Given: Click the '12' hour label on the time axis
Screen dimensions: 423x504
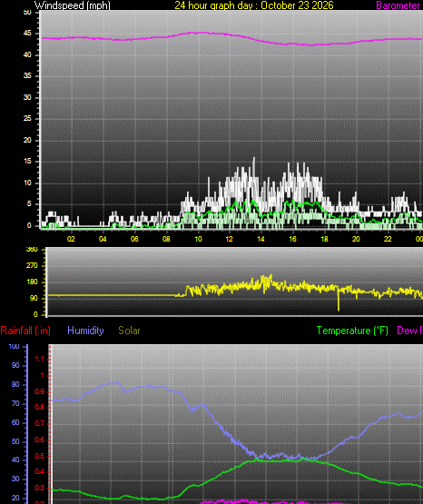Looking at the screenshot, I should (229, 239).
